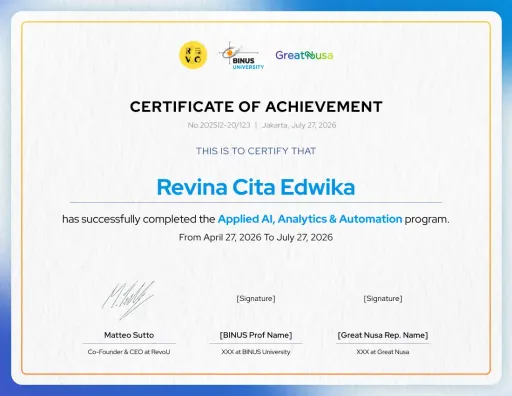Select the name Revina Cita Edwika
This screenshot has width=512, height=396.
click(256, 187)
